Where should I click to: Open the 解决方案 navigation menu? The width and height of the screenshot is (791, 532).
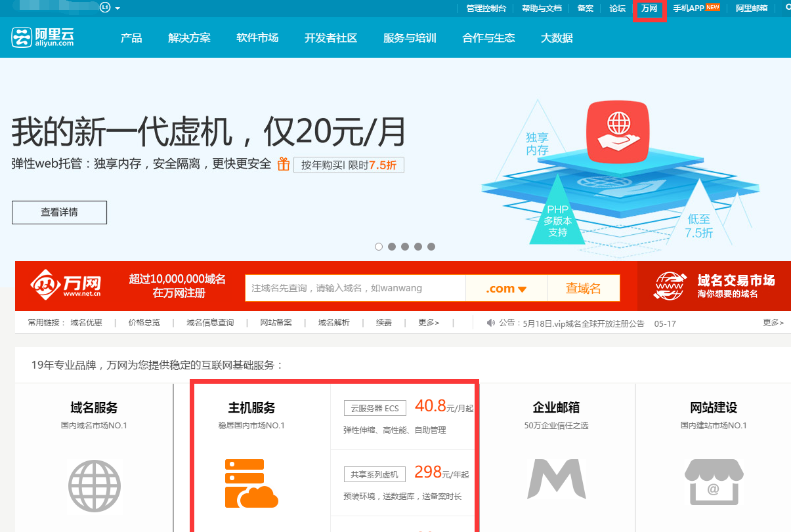[x=189, y=38]
